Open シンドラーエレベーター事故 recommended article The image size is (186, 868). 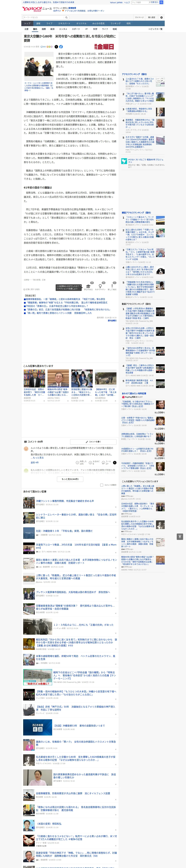tap(76, 516)
